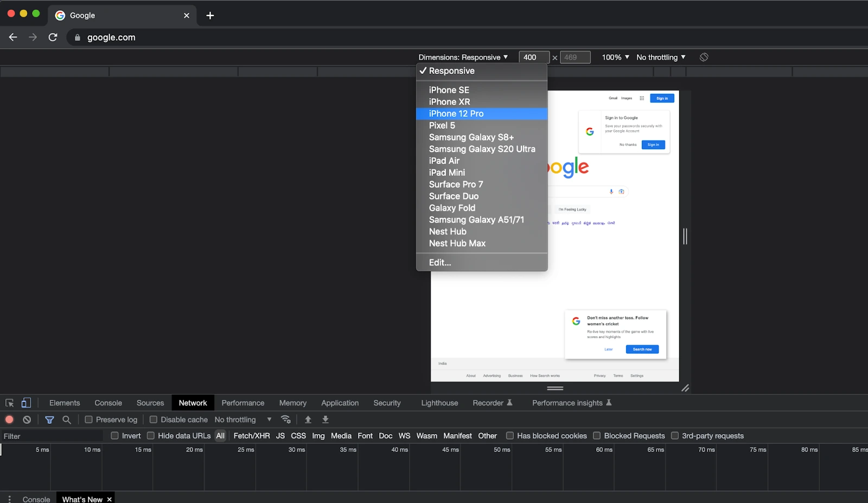
Task: Open the 100% zoom dropdown
Action: [x=614, y=57]
